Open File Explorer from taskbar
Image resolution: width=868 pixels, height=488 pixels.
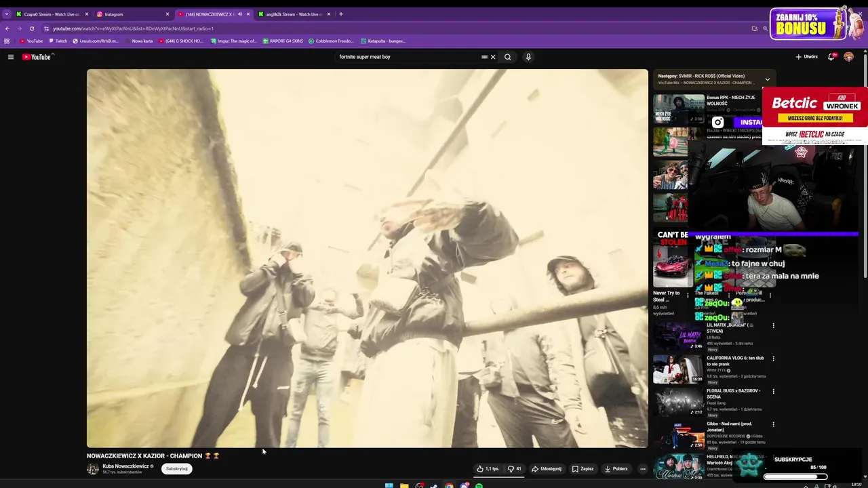pos(404,485)
